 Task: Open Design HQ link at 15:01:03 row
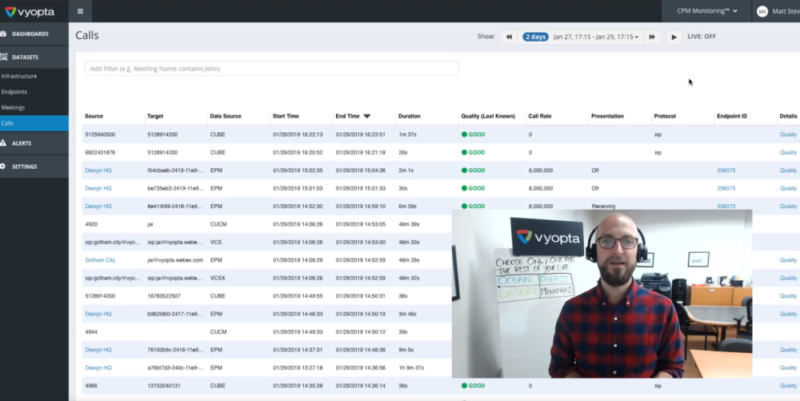[98, 188]
